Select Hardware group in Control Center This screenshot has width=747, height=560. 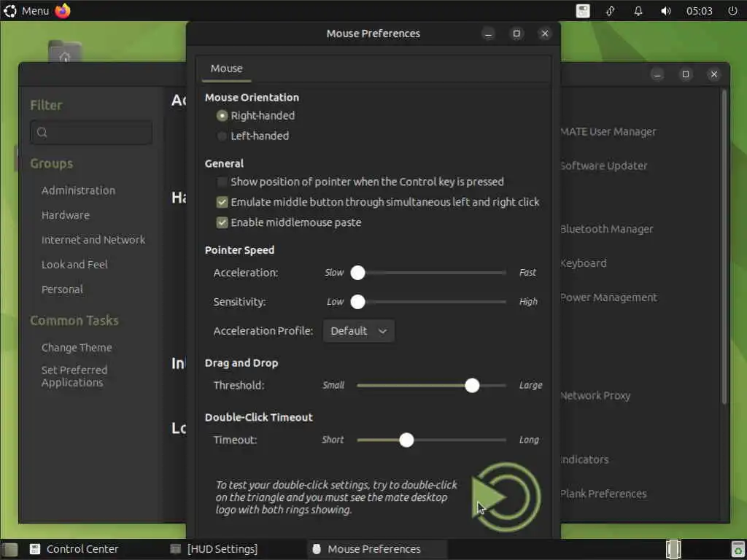coord(66,215)
